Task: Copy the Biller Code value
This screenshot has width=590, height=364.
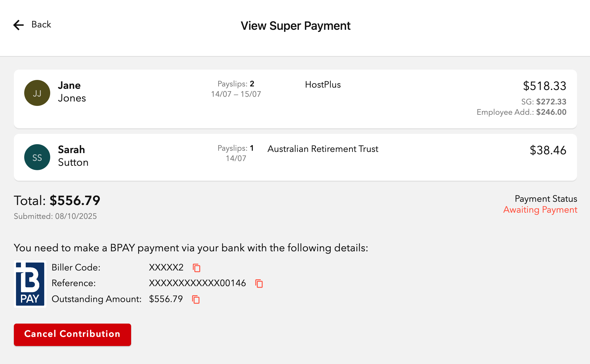Action: (196, 268)
